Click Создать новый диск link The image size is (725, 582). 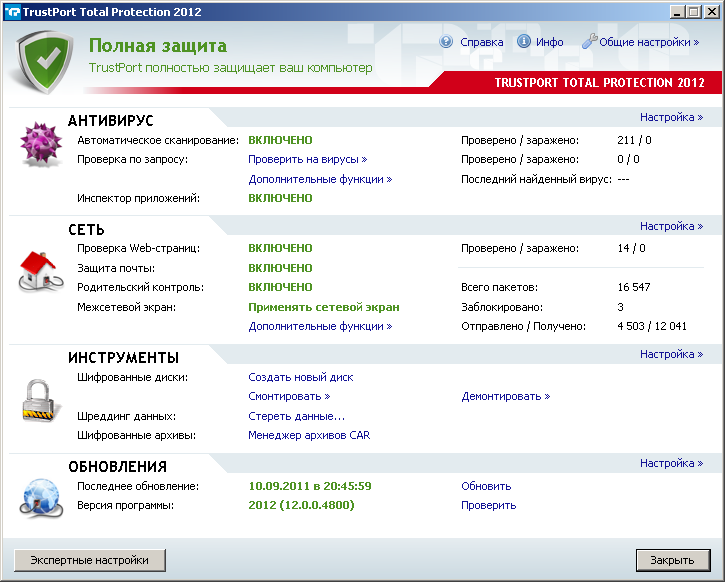(301, 377)
